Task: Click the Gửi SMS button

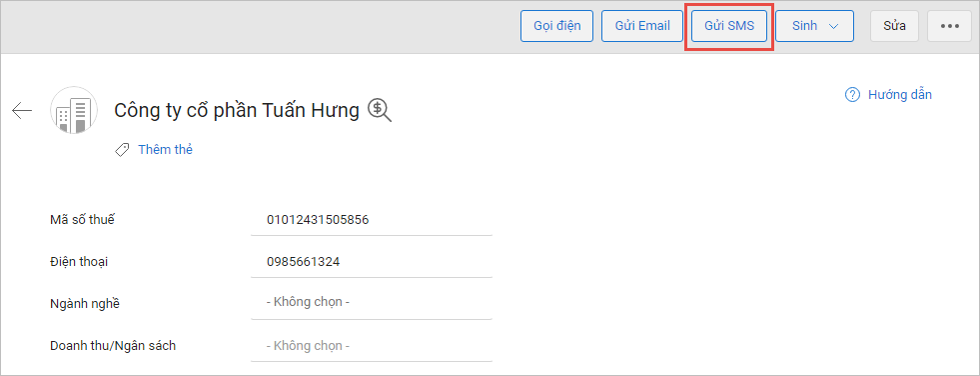Action: coord(729,26)
